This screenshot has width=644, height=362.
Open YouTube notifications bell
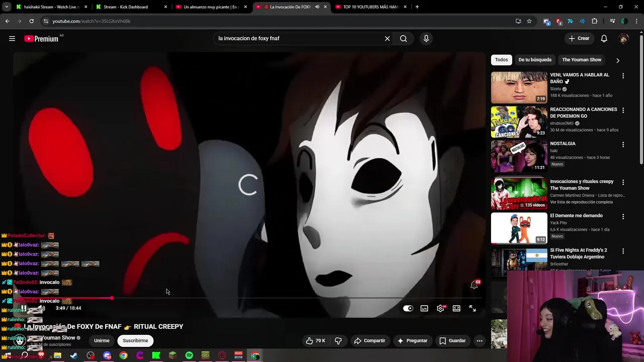click(604, 38)
